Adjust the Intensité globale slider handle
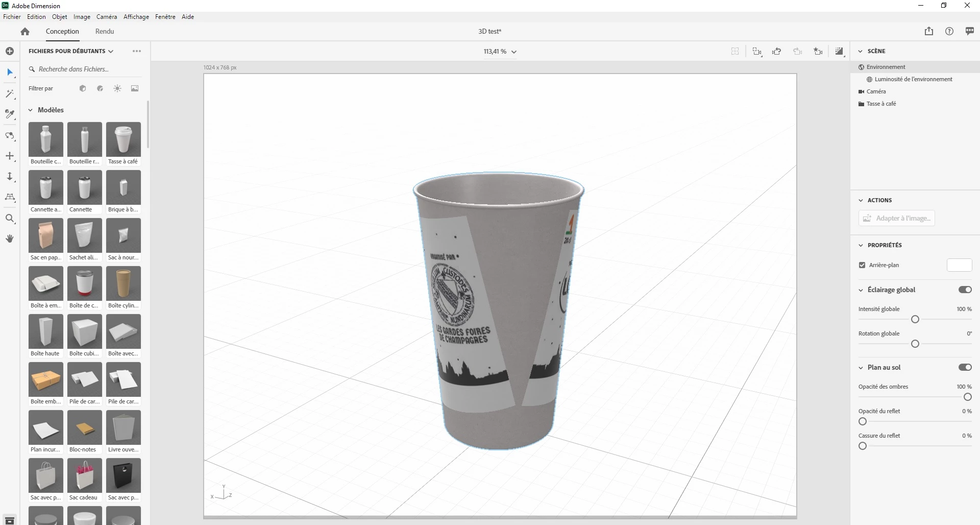 click(x=915, y=319)
